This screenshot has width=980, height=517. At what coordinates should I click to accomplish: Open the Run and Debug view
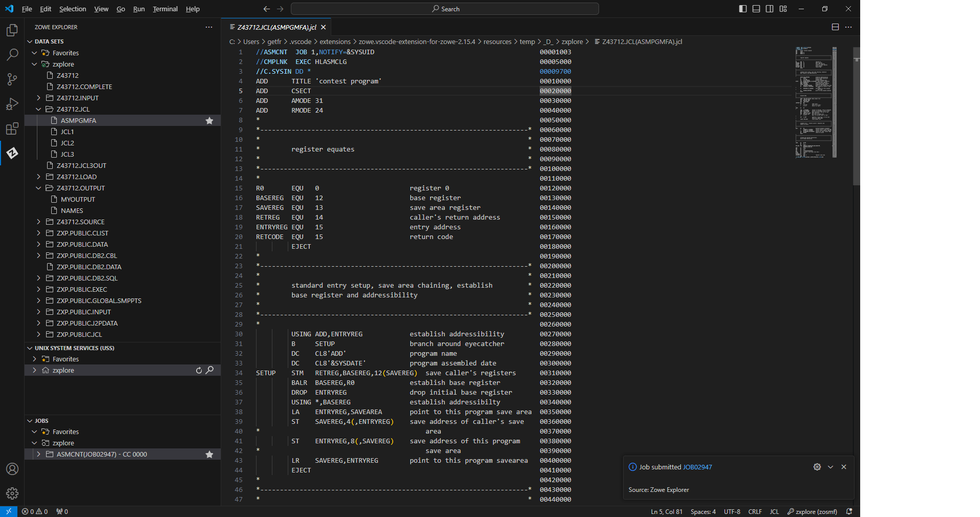12,104
